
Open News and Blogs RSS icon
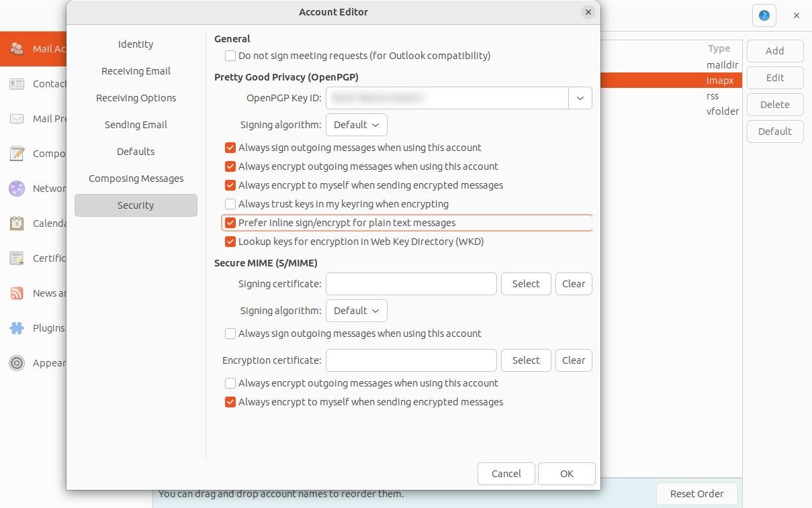16,293
